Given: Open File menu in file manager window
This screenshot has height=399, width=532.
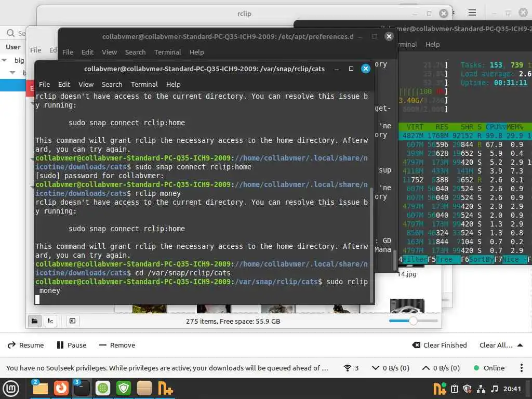Looking at the screenshot, I should [36, 50].
